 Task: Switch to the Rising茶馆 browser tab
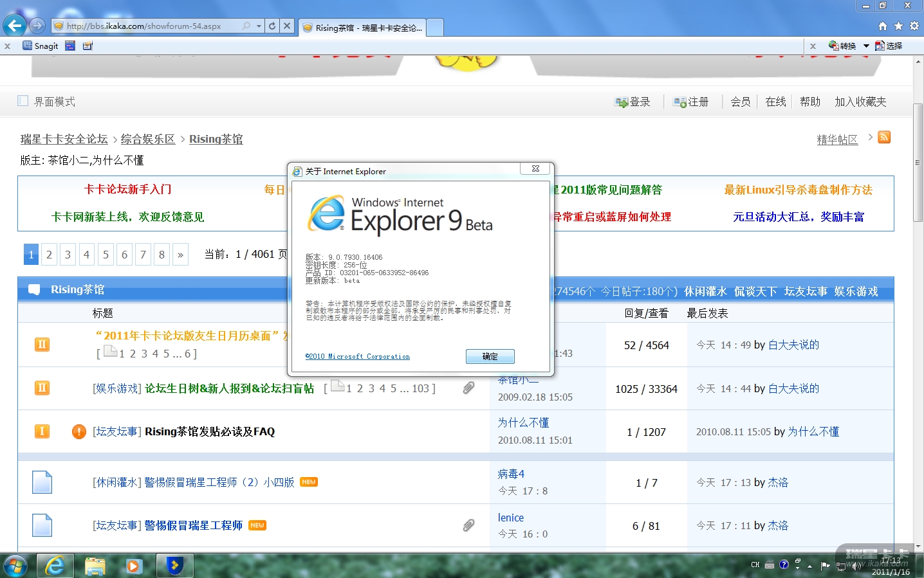[362, 28]
